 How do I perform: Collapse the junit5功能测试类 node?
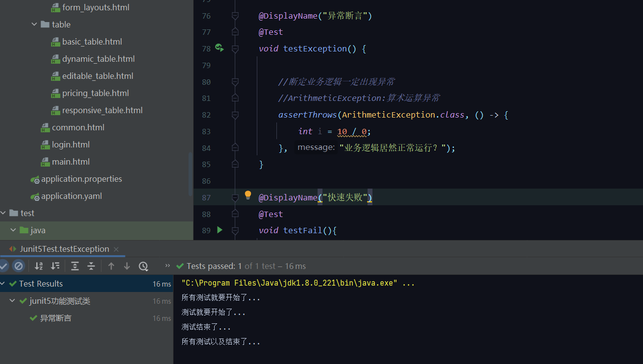13,301
